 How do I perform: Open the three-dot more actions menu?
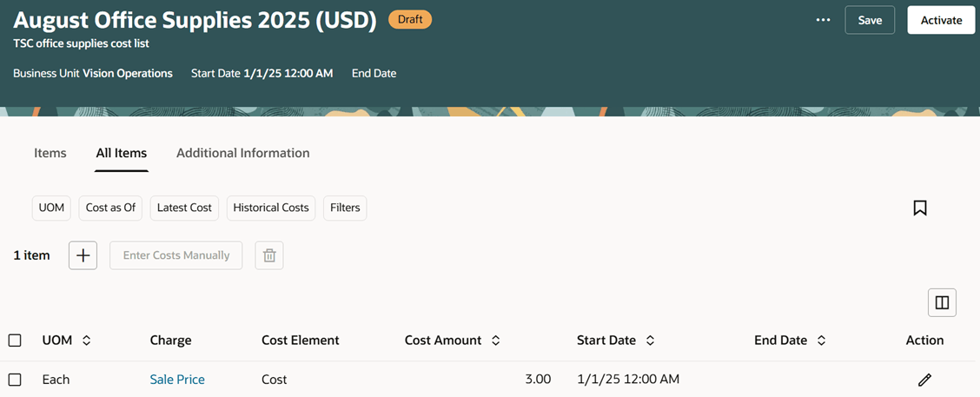(x=823, y=20)
